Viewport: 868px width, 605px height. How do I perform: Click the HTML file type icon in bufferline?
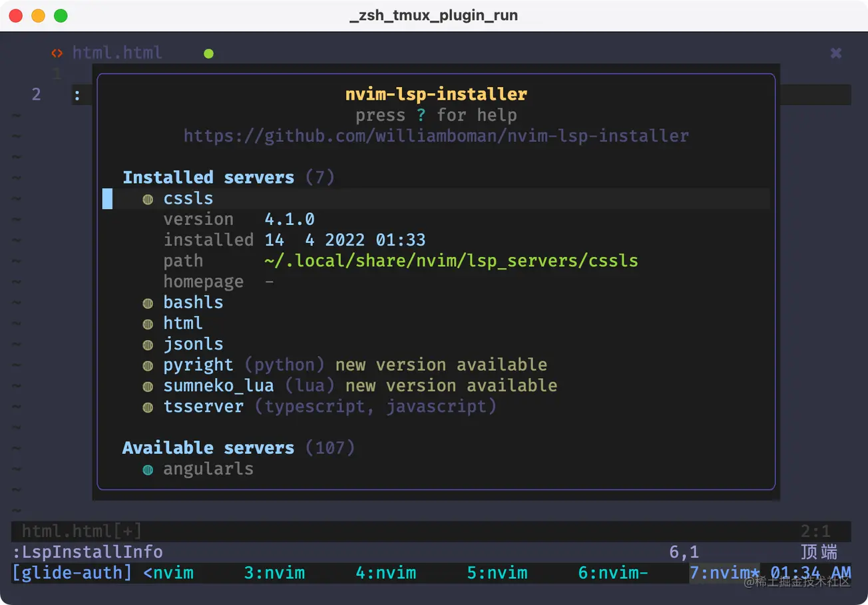[57, 53]
